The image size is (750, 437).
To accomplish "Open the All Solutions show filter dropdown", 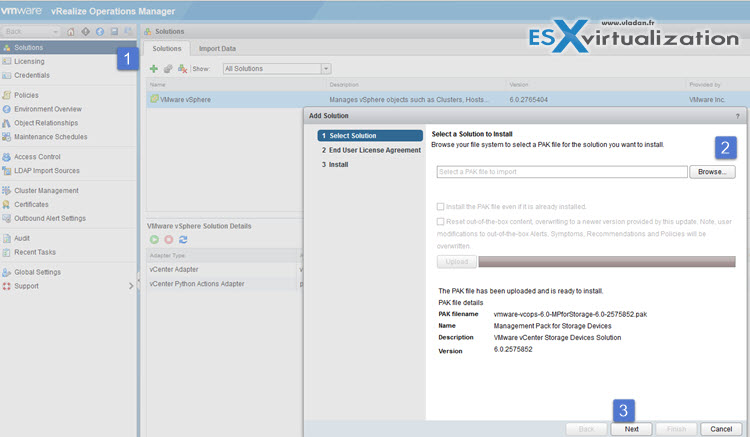I will point(326,69).
